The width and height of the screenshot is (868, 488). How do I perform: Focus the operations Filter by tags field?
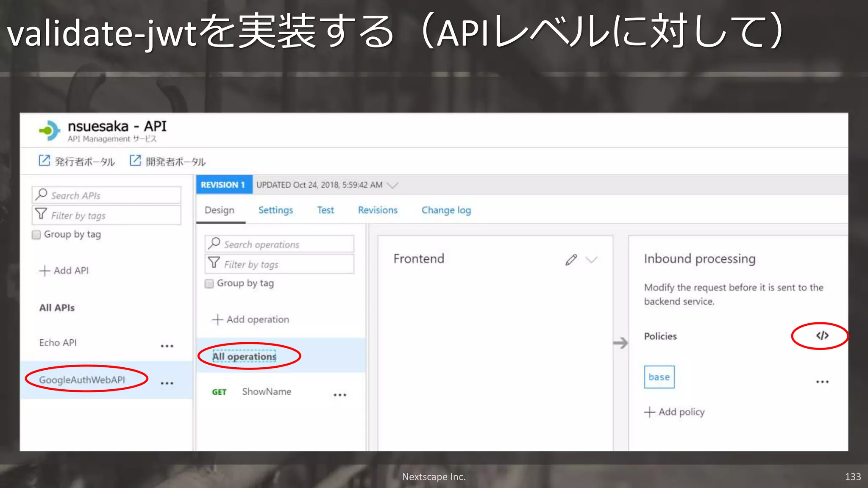click(279, 264)
